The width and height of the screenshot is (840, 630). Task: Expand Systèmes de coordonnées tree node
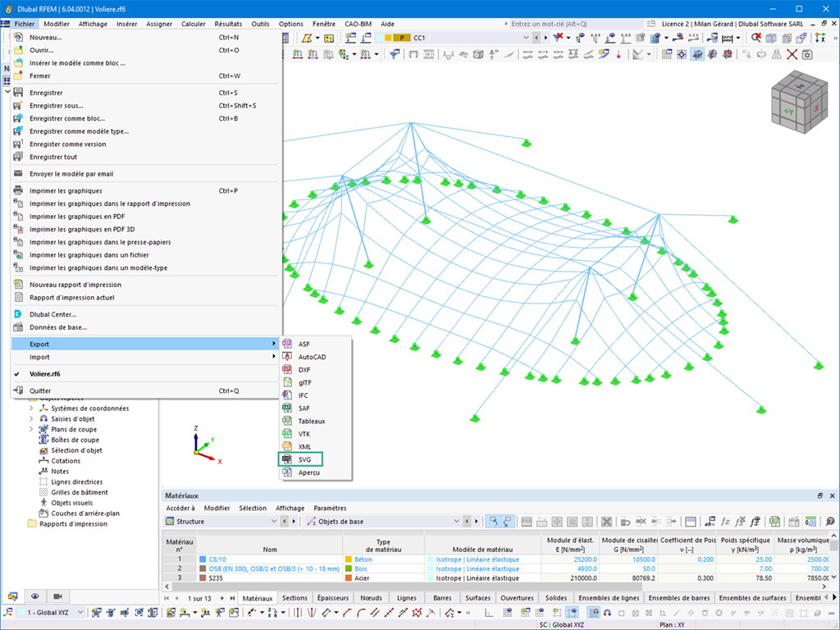[x=31, y=409]
